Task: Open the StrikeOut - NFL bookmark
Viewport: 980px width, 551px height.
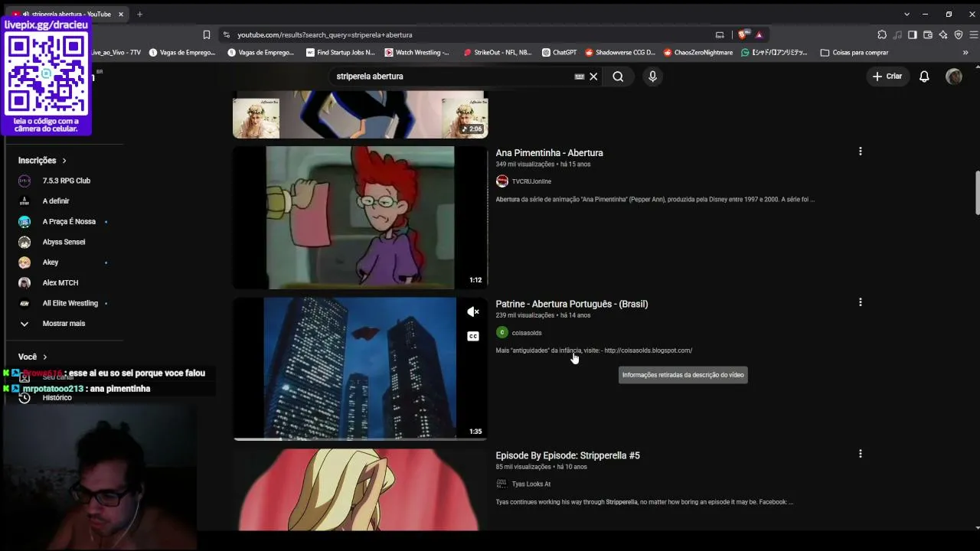Action: (498, 53)
